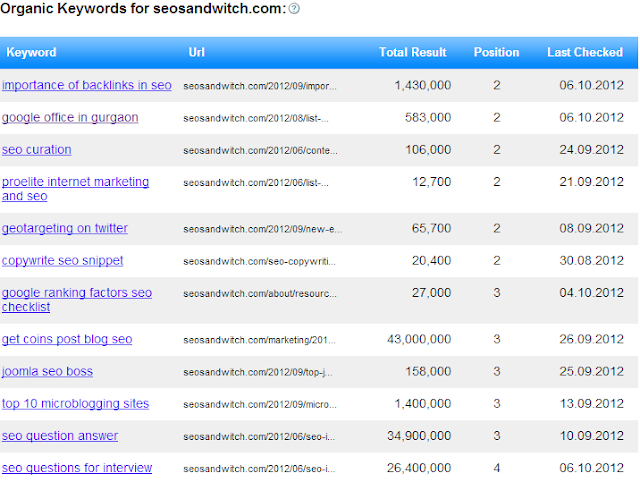This screenshot has height=482, width=640.
Task: Select URL seosandwitch.com/2012/08/list-...
Action: [x=256, y=118]
